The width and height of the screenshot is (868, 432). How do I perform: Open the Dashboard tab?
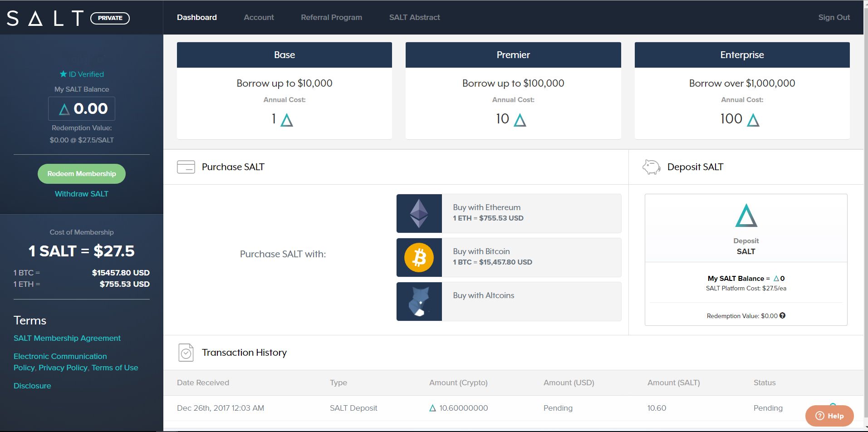197,17
